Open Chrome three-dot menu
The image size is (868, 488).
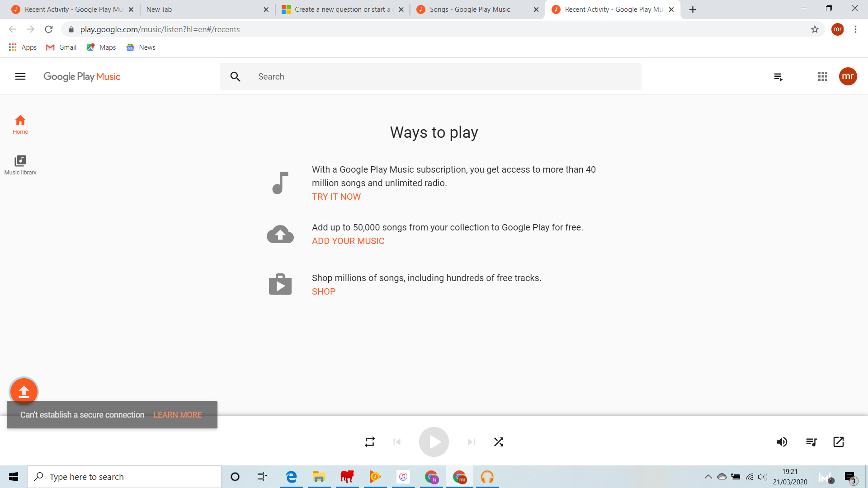[x=855, y=29]
